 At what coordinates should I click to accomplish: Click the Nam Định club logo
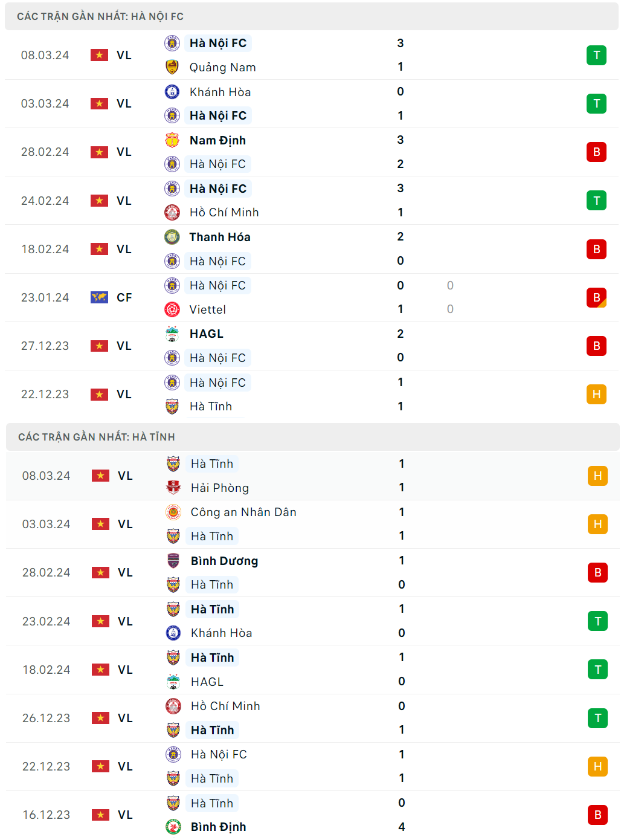(x=172, y=140)
